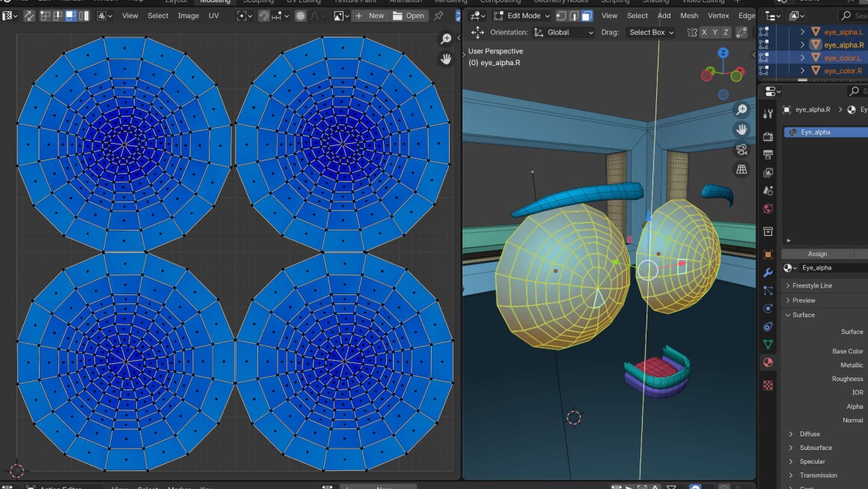Click the Z axis on navigation gizmo
This screenshot has width=868, height=489.
pos(723,53)
